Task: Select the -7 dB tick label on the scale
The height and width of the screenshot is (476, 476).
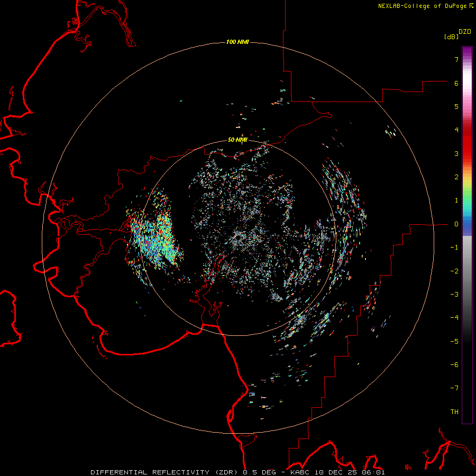Action: (454, 388)
